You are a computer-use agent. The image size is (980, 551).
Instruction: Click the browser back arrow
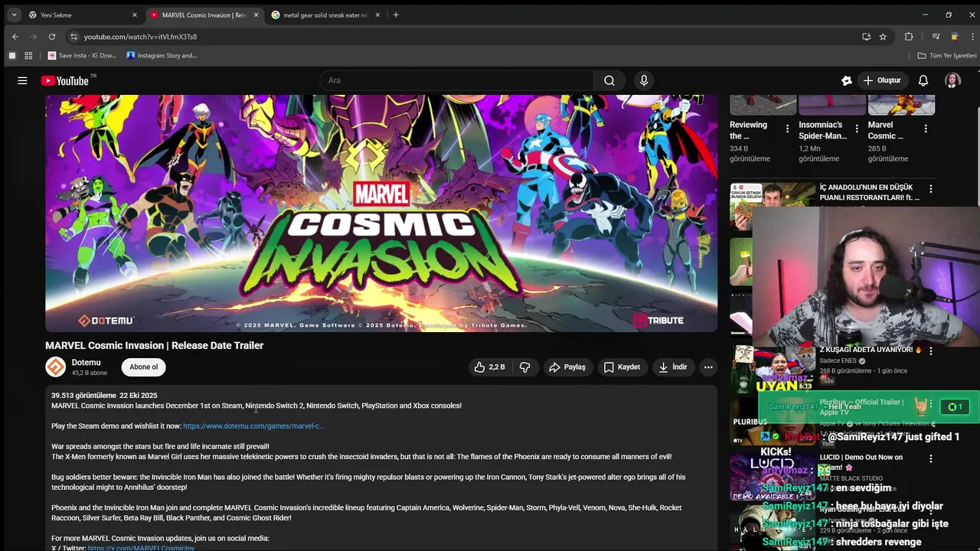coord(15,37)
